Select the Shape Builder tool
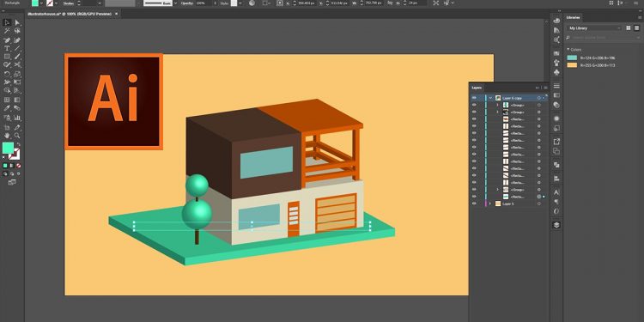Image resolution: width=644 pixels, height=322 pixels. tap(7, 90)
